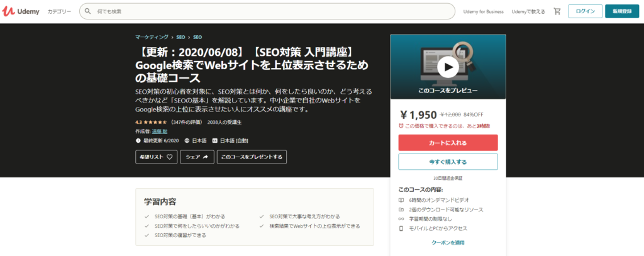Play the course preview video

448,67
